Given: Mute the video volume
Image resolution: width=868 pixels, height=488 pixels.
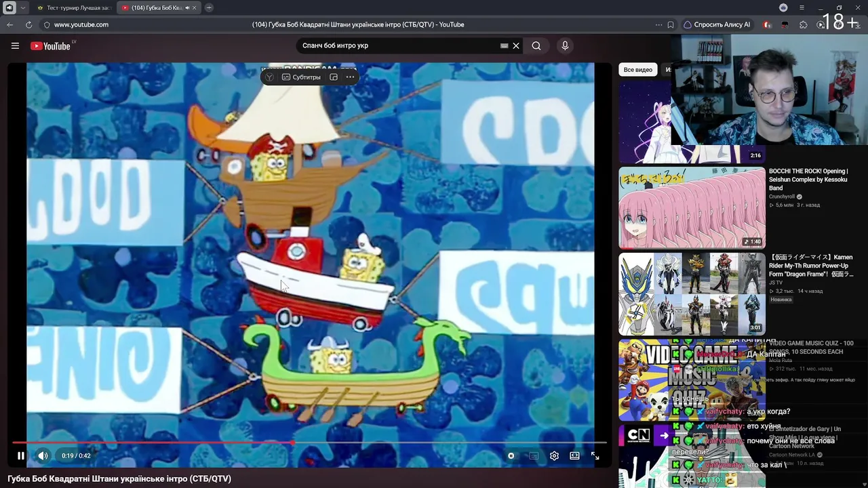Looking at the screenshot, I should tap(43, 455).
